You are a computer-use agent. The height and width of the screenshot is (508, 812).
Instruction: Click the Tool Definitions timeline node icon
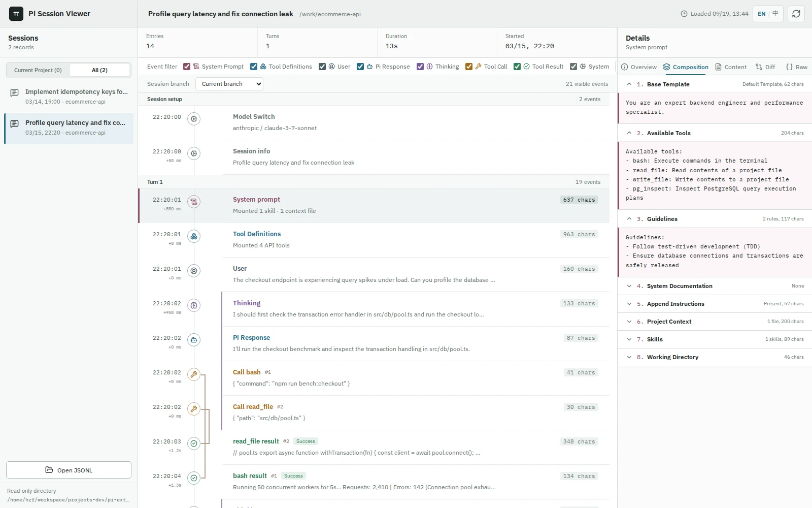pyautogui.click(x=194, y=236)
